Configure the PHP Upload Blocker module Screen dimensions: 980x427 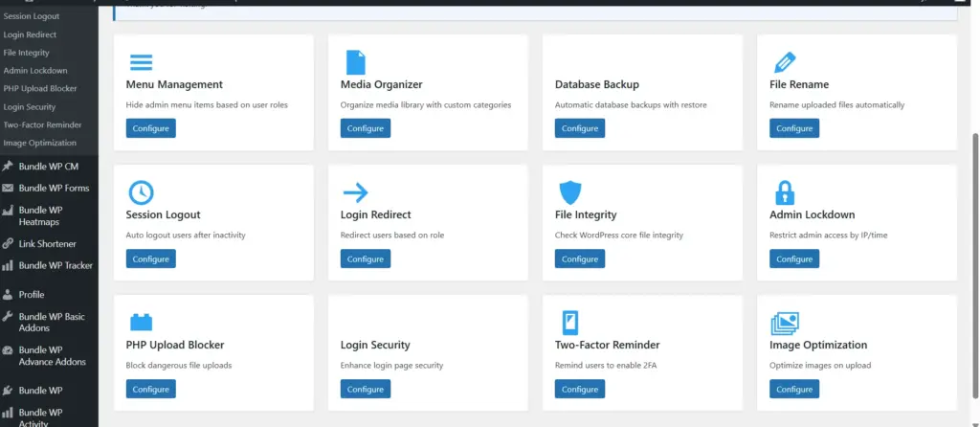(150, 389)
